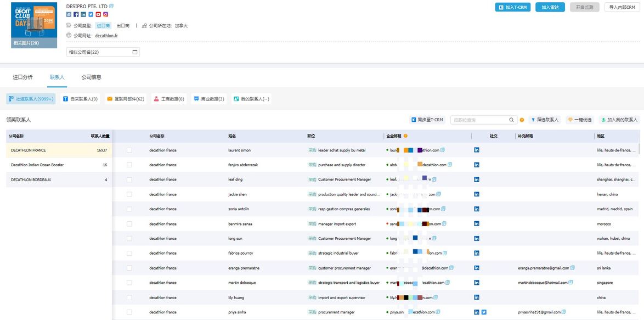Screen dimensions: 644x320
Task: Open LinkedIn profile of martin debosque
Action: (477, 283)
